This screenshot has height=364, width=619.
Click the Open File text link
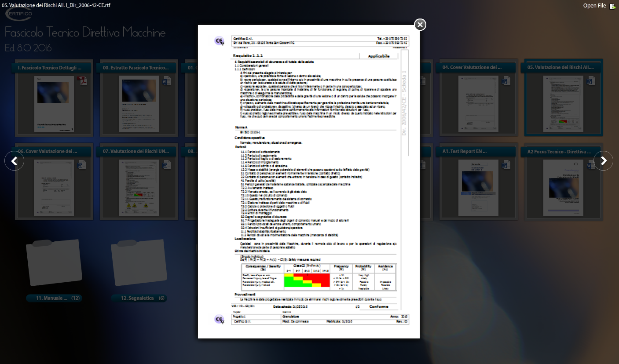594,6
